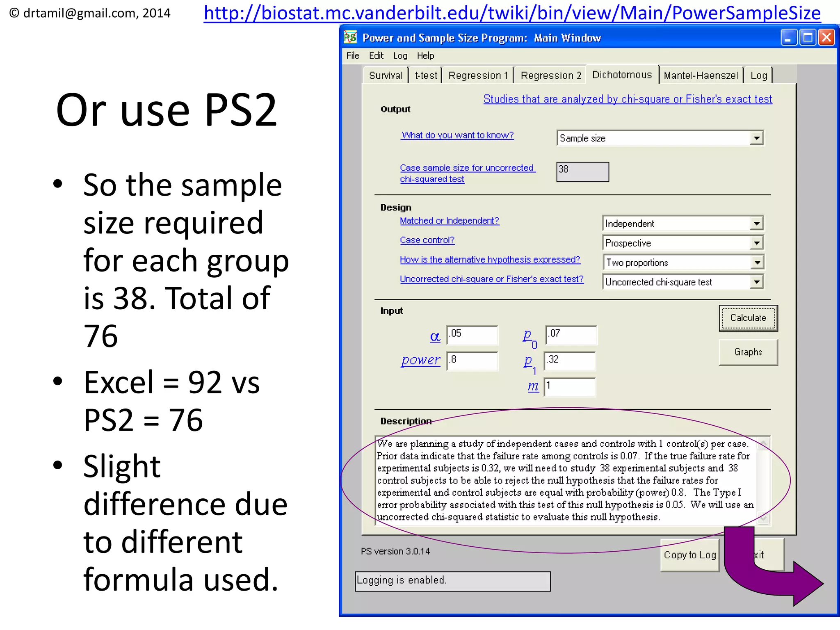Click 'How is the alternative hypothesis expressed?' link
840x630 pixels.
pyautogui.click(x=490, y=260)
